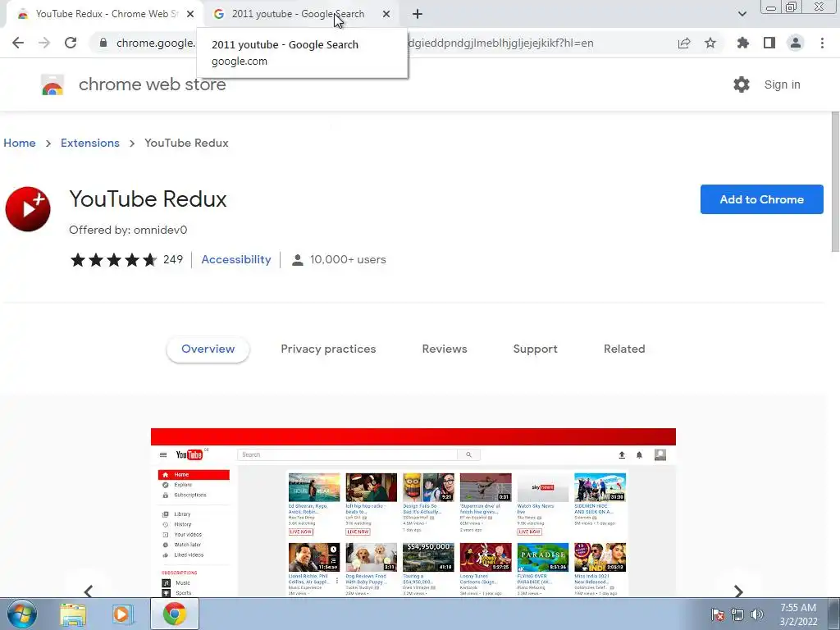Open the side panel icon

(769, 43)
